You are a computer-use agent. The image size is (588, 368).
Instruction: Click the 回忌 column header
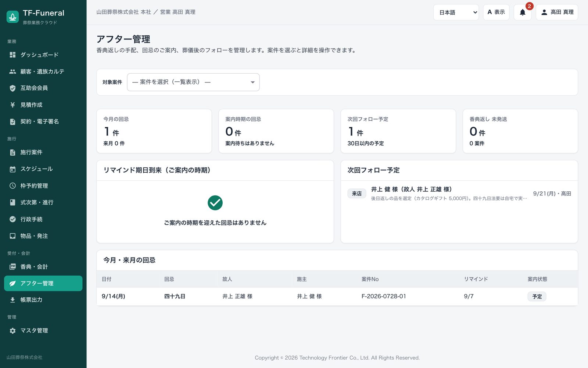(x=169, y=279)
